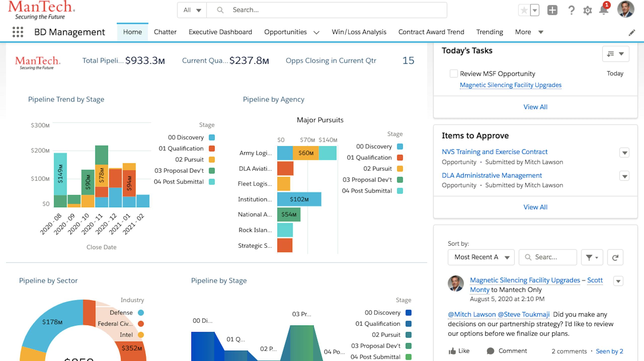This screenshot has height=361, width=644.
Task: Check the Review MSF Opportunity task
Action: coord(454,74)
